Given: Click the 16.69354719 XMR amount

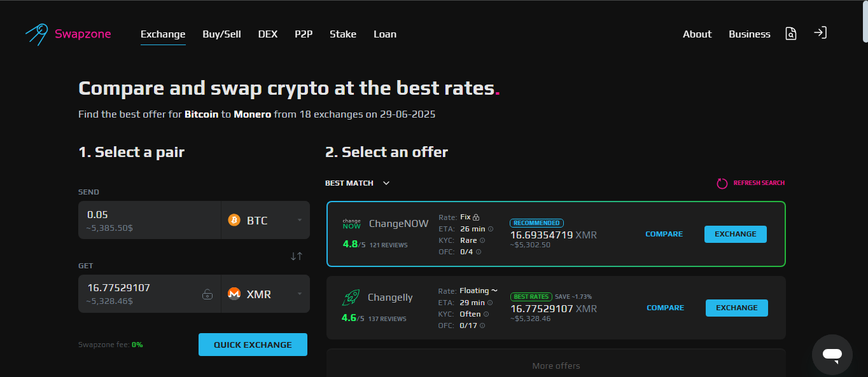Looking at the screenshot, I should (x=553, y=235).
